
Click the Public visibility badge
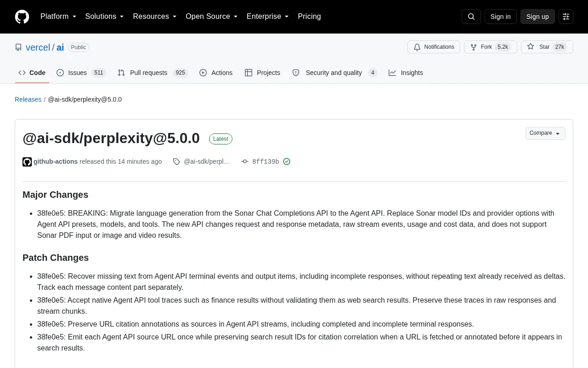[x=79, y=47]
